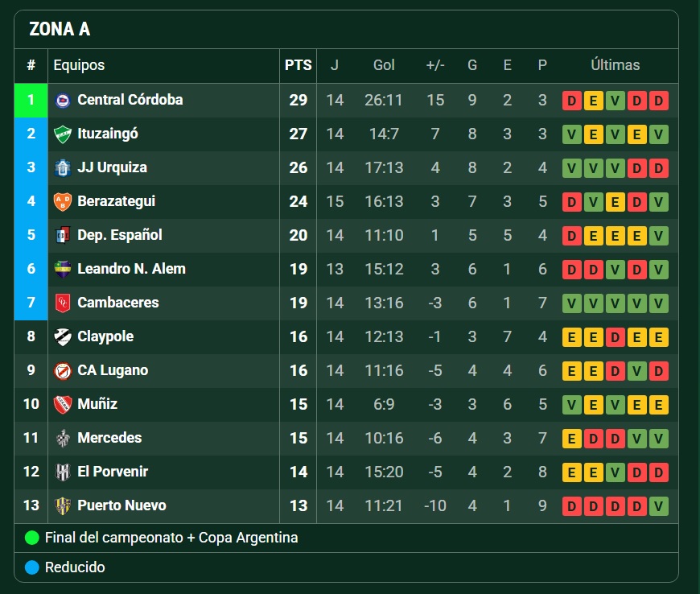Open the Mercedes team page

click(x=109, y=438)
